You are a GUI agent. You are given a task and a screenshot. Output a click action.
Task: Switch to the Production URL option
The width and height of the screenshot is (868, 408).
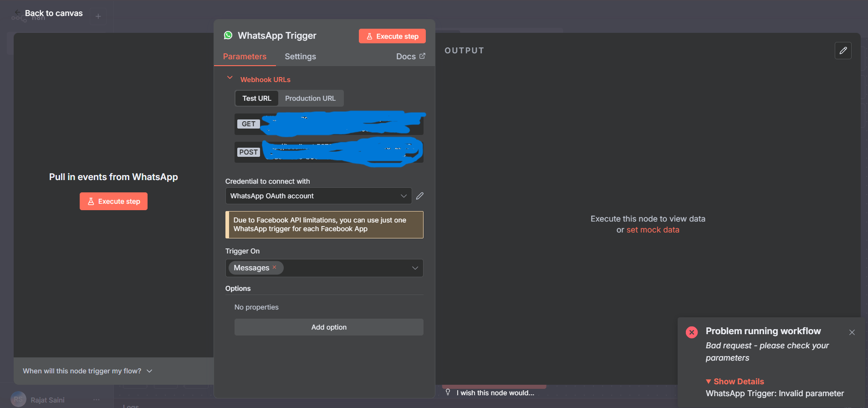click(310, 98)
